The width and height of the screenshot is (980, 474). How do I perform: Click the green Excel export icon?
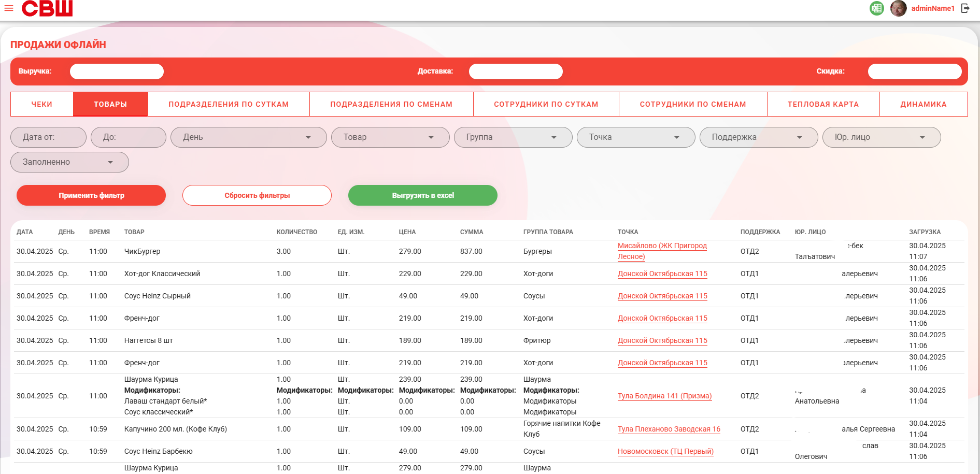coord(877,8)
